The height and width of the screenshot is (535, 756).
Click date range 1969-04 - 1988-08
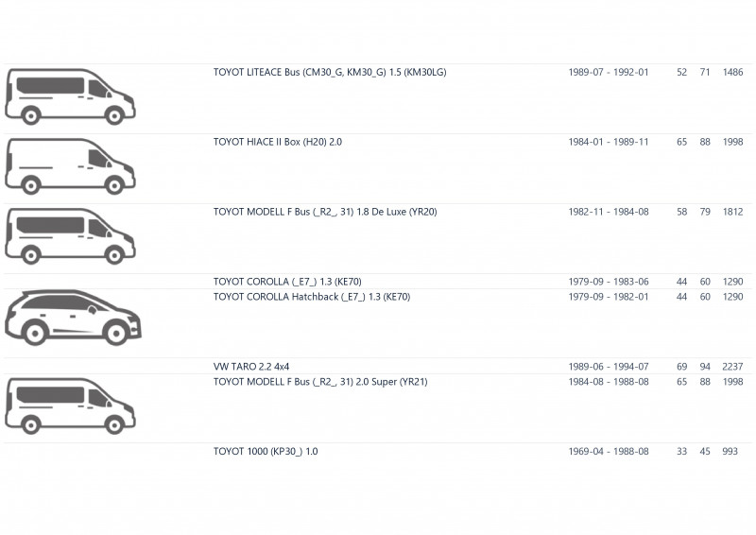coord(609,452)
